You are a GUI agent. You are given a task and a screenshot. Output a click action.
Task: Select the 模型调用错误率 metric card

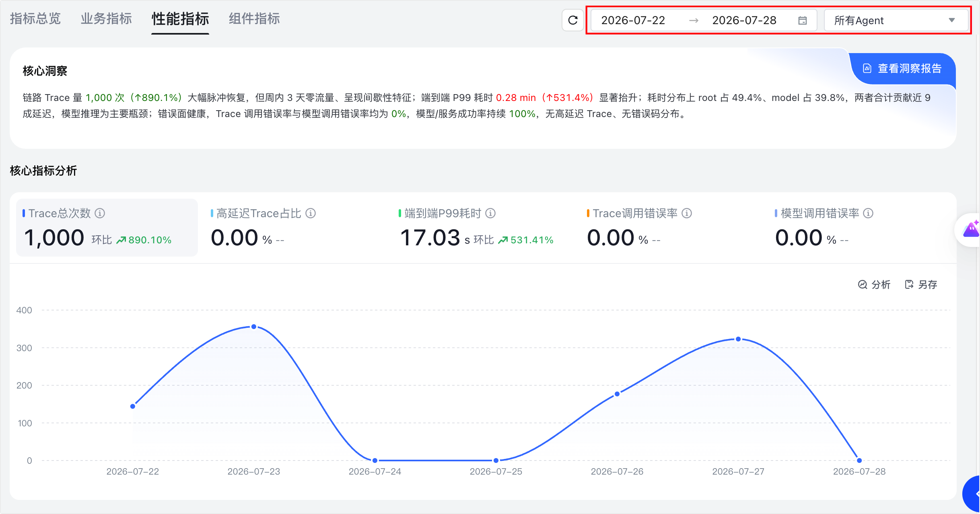click(x=859, y=228)
